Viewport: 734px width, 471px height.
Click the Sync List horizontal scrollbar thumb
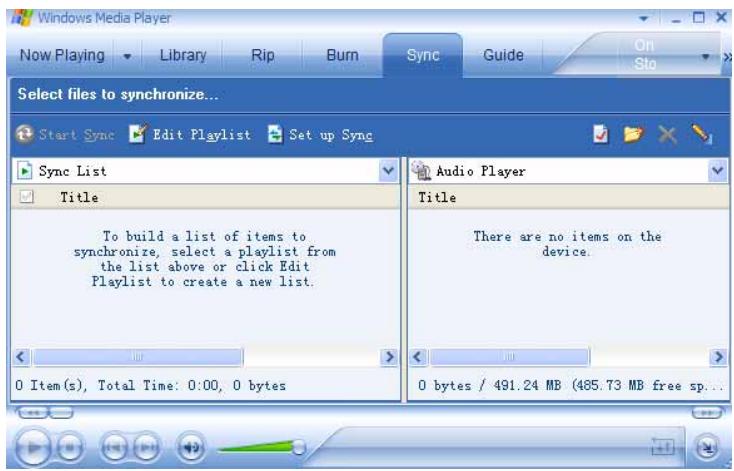[x=138, y=357]
